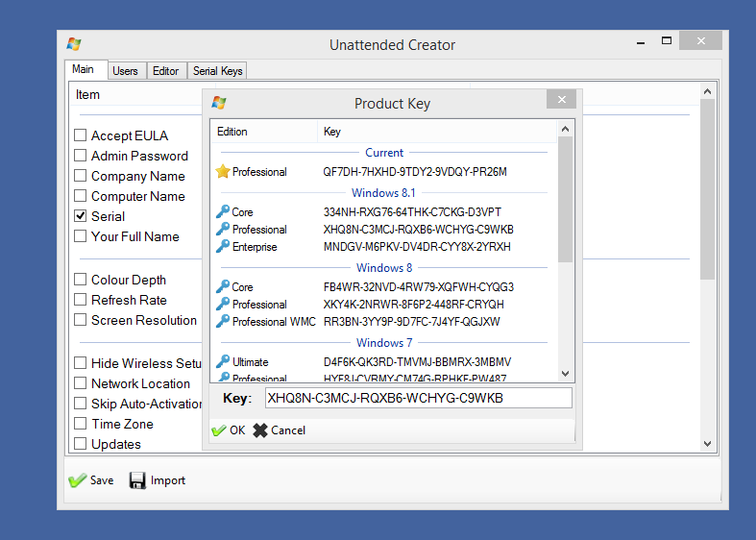Click the Current group header
Image resolution: width=756 pixels, height=540 pixels.
click(384, 153)
